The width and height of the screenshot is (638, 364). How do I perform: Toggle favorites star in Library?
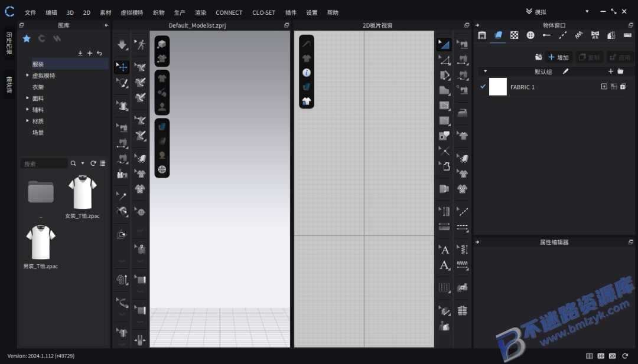point(27,38)
